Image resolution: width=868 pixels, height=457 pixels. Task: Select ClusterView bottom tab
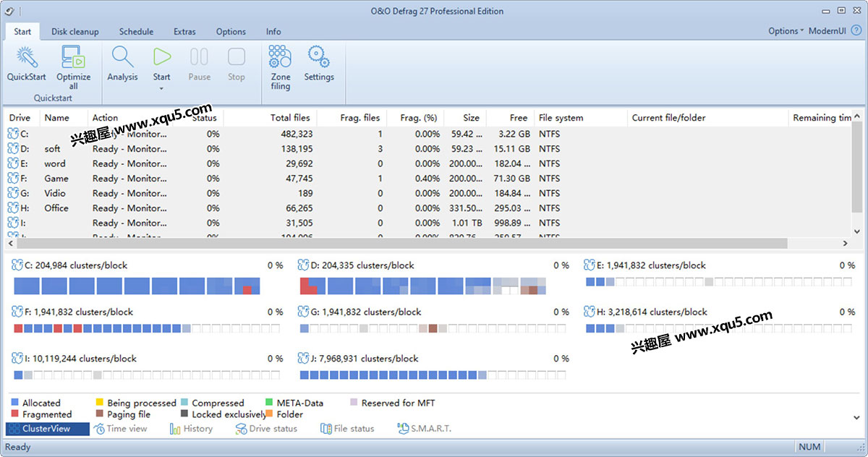click(x=48, y=429)
